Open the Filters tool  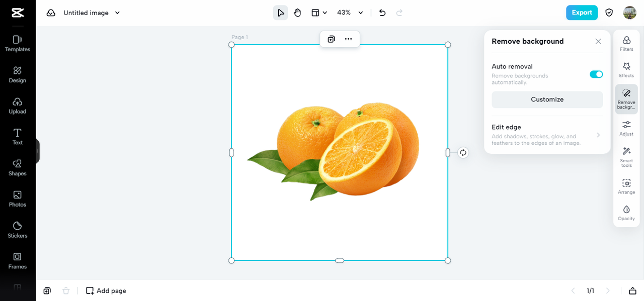pos(626,44)
